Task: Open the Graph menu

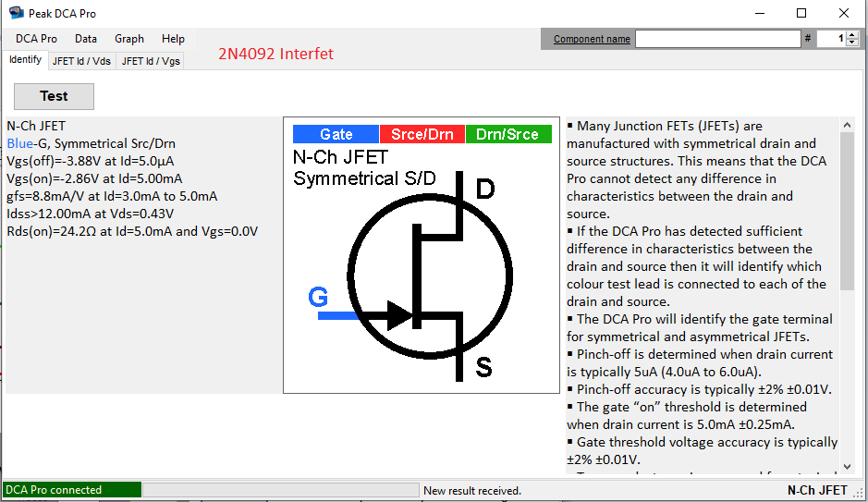Action: (x=129, y=39)
